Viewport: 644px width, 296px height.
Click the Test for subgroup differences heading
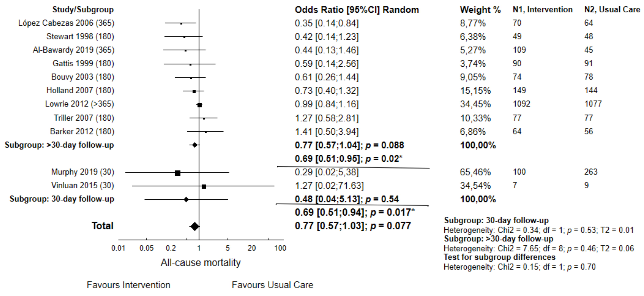point(500,257)
